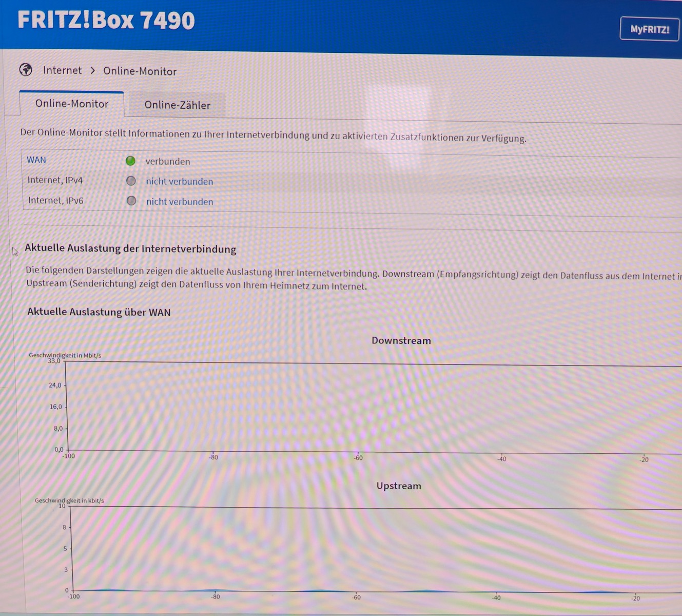
Task: Click 'Geschwindigkeit in Mbit/s' axis label
Action: (65, 355)
